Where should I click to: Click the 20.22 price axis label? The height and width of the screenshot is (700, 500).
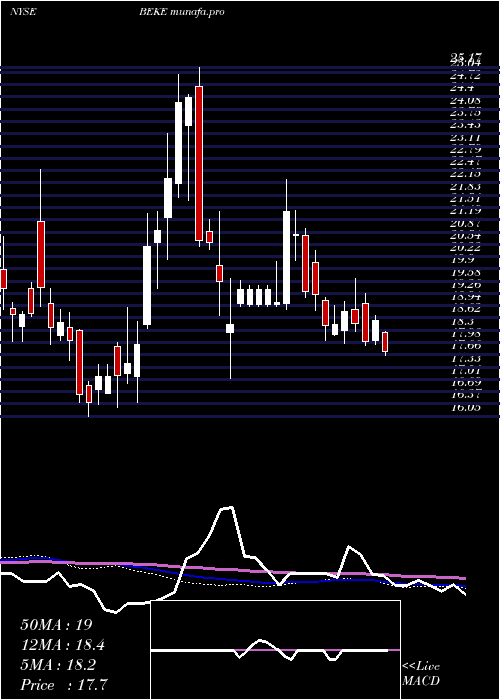click(x=466, y=248)
